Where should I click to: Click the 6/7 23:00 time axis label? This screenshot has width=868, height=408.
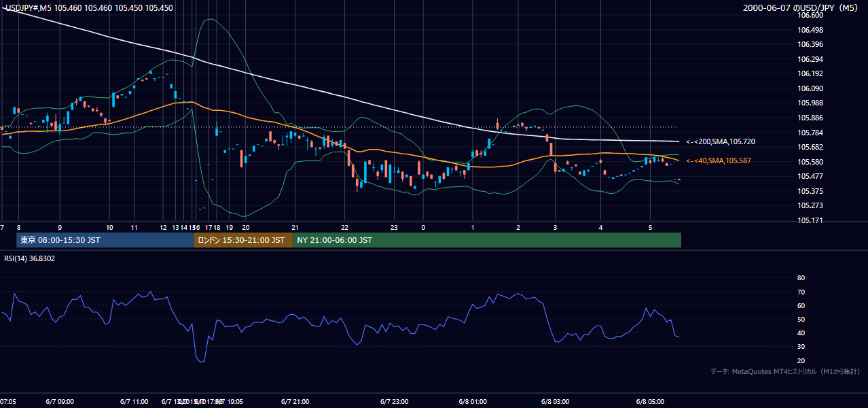tap(395, 401)
